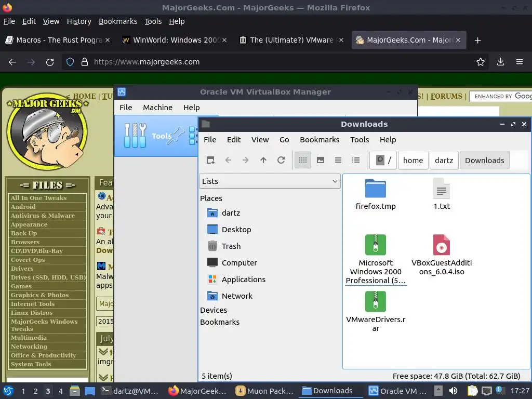Screen dimensions: 532x399
Task: Switch to WinWorld: Windows 2000 tab
Action: coord(174,40)
